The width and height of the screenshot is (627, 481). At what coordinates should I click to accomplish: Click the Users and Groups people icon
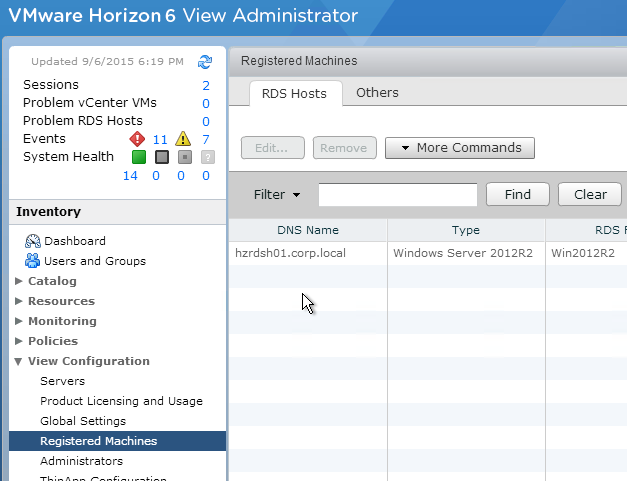point(32,261)
